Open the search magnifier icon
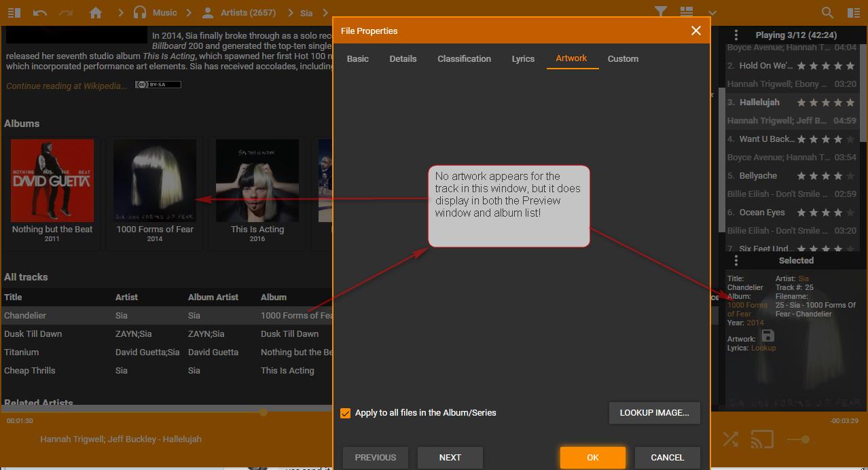 (x=827, y=13)
